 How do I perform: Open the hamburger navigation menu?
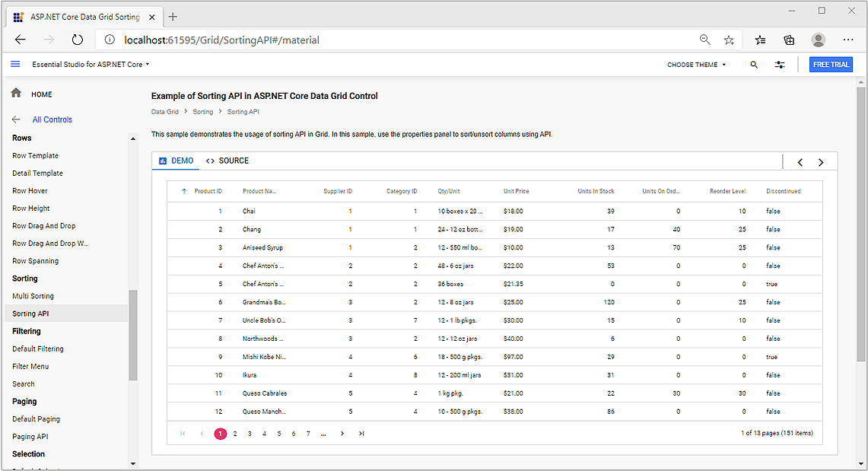[x=15, y=65]
